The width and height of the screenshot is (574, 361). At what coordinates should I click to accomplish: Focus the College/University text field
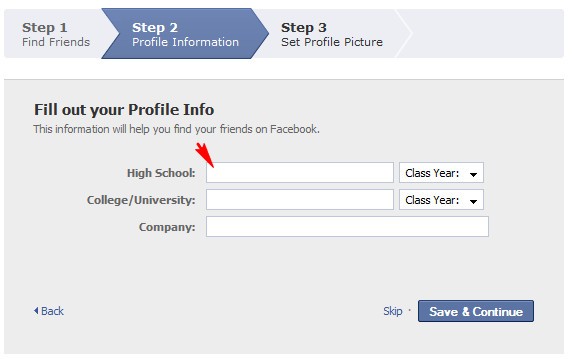pos(300,200)
